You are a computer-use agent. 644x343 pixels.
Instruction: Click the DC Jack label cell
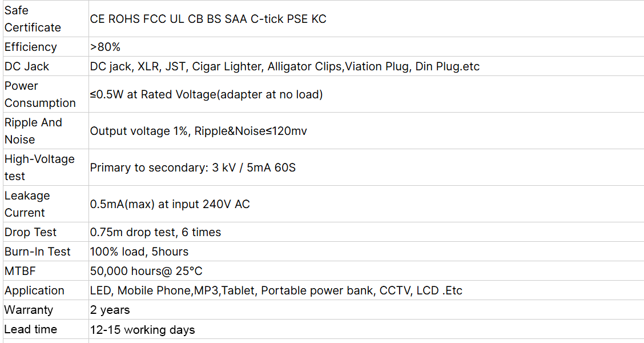click(x=27, y=66)
